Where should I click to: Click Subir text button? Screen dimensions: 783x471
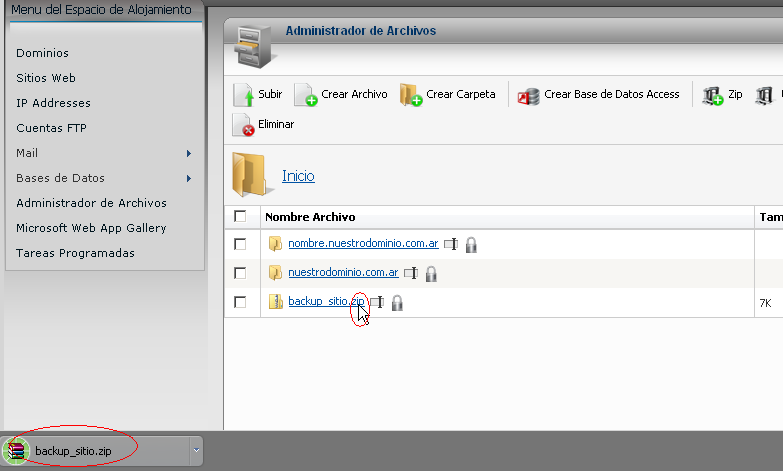[x=270, y=94]
